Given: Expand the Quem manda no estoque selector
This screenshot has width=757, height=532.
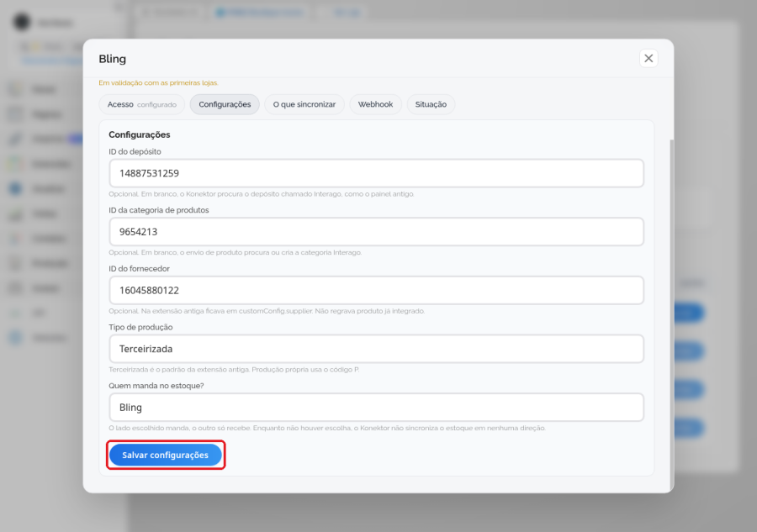Looking at the screenshot, I should (377, 407).
